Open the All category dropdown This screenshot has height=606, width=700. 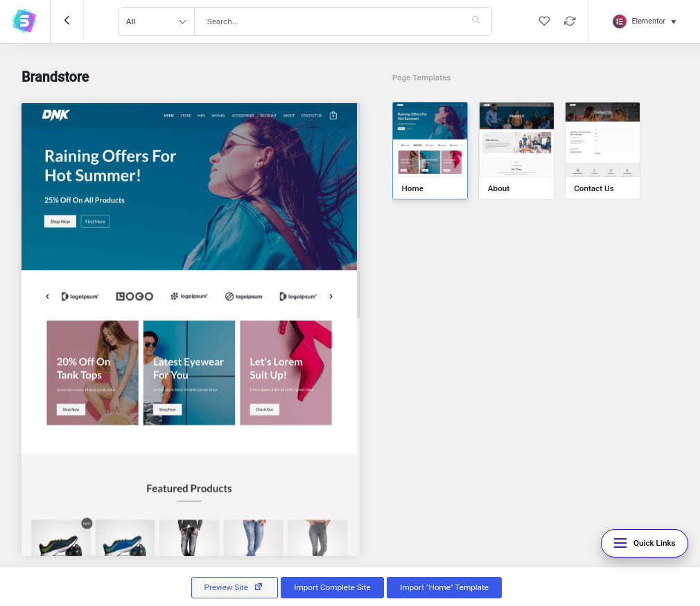156,21
